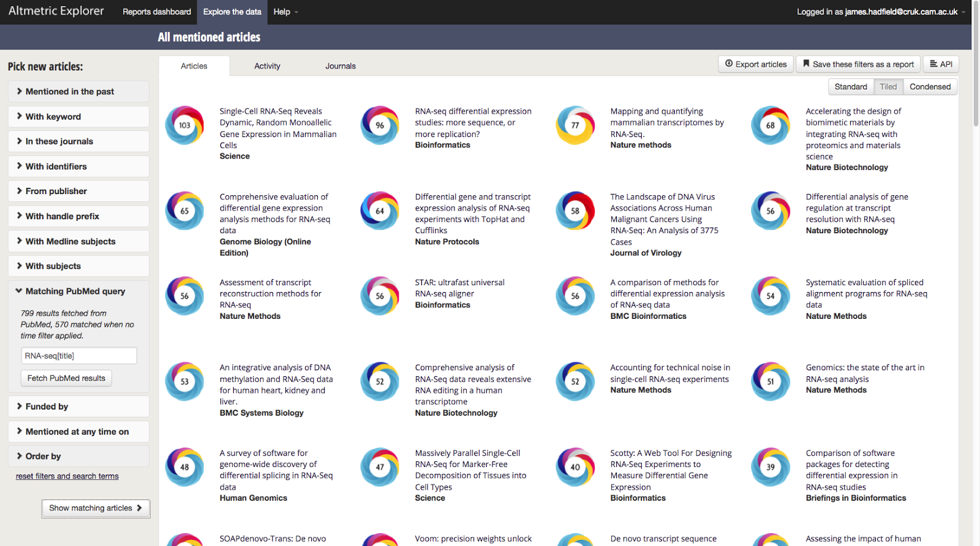This screenshot has height=546, width=980.
Task: Select Explore the data in navbar
Action: (x=232, y=12)
